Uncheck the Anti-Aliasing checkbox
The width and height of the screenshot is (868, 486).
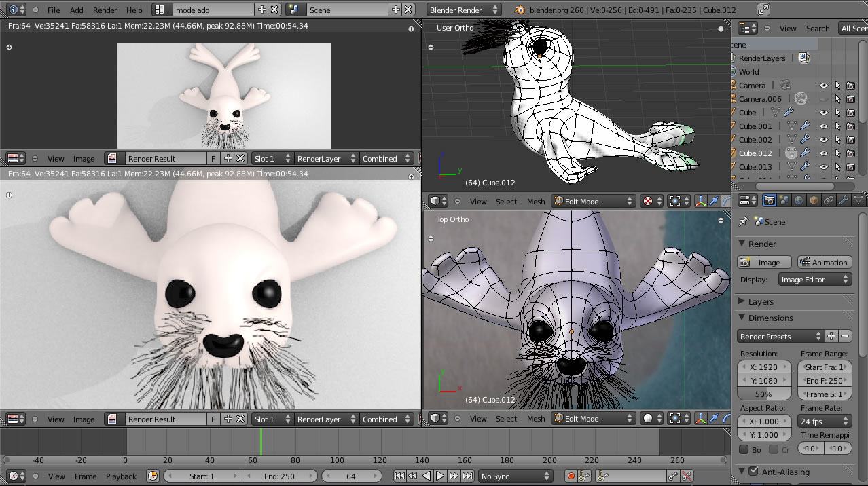[753, 471]
